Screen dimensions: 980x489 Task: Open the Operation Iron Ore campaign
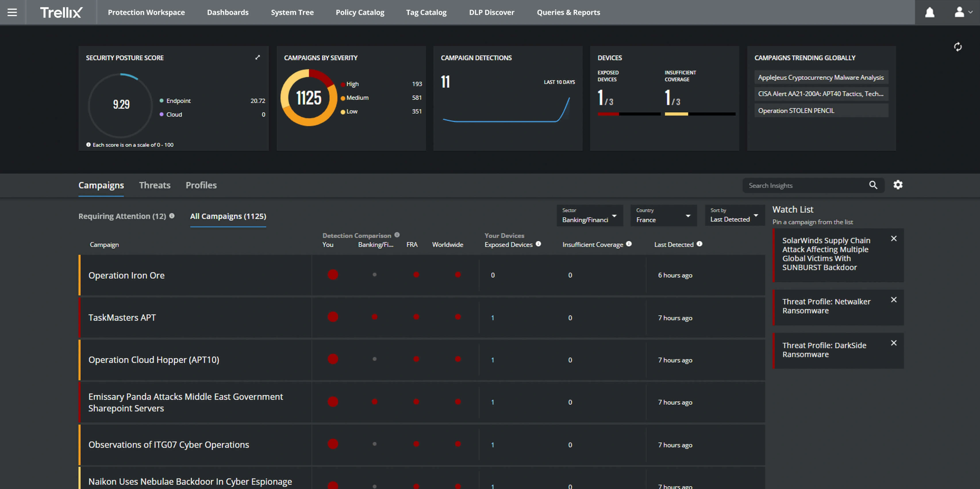pos(126,275)
